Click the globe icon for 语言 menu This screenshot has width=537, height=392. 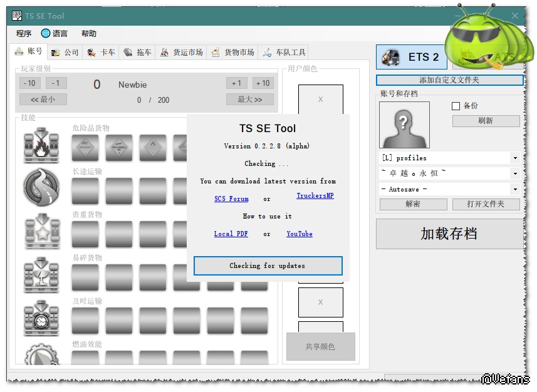[x=46, y=34]
